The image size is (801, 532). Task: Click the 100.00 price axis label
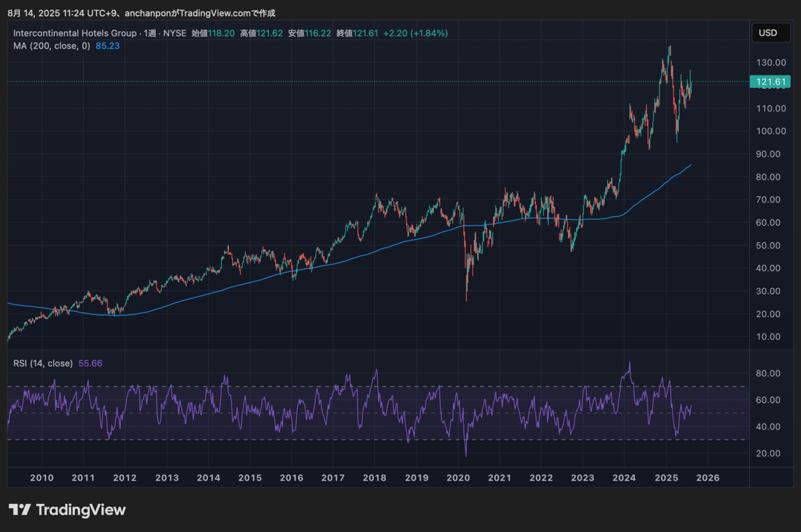[x=770, y=131]
